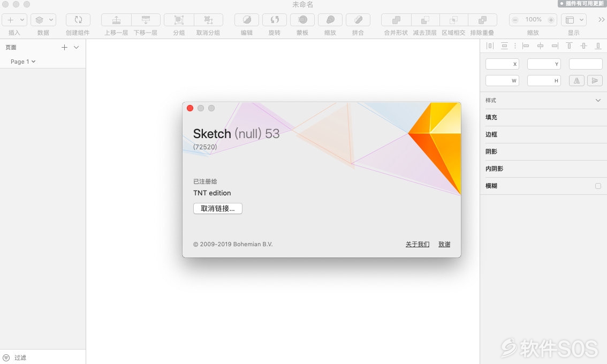The width and height of the screenshot is (607, 364).
Task: Open the 插入 dropdown arrow
Action: pyautogui.click(x=22, y=20)
